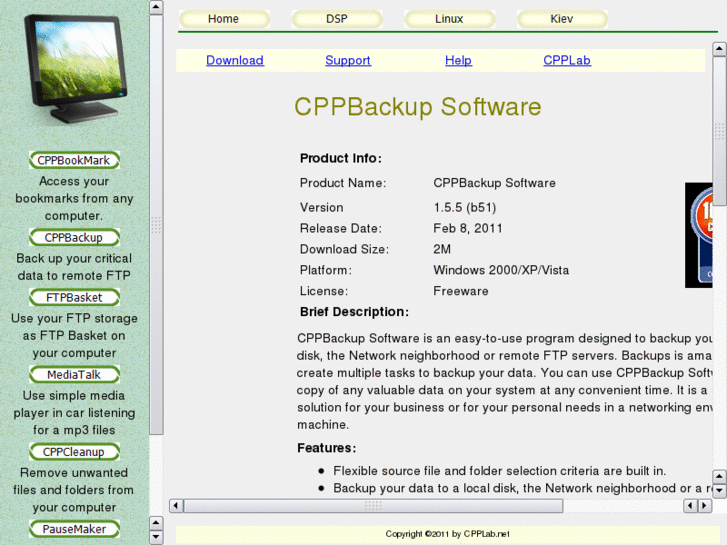The height and width of the screenshot is (545, 727).
Task: Click horizontal scrollbar right arrow
Action: click(705, 506)
